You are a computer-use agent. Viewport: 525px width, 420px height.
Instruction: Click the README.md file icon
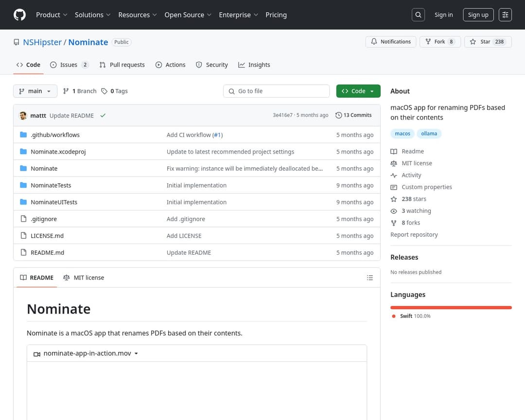pyautogui.click(x=23, y=252)
